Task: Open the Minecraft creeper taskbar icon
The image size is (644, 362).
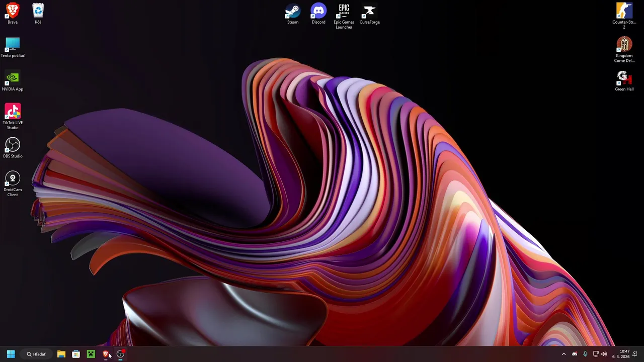Action: pyautogui.click(x=91, y=354)
